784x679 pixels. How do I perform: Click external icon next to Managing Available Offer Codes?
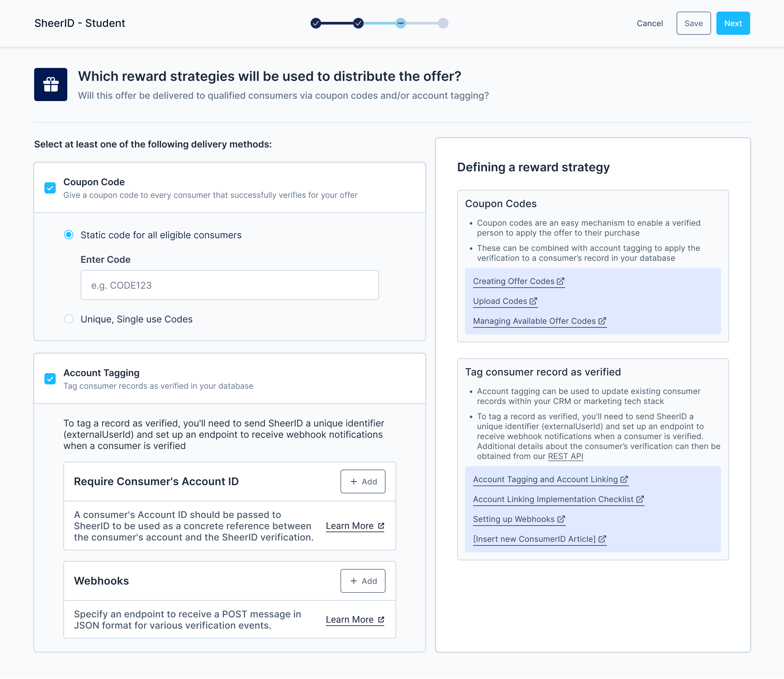tap(602, 321)
